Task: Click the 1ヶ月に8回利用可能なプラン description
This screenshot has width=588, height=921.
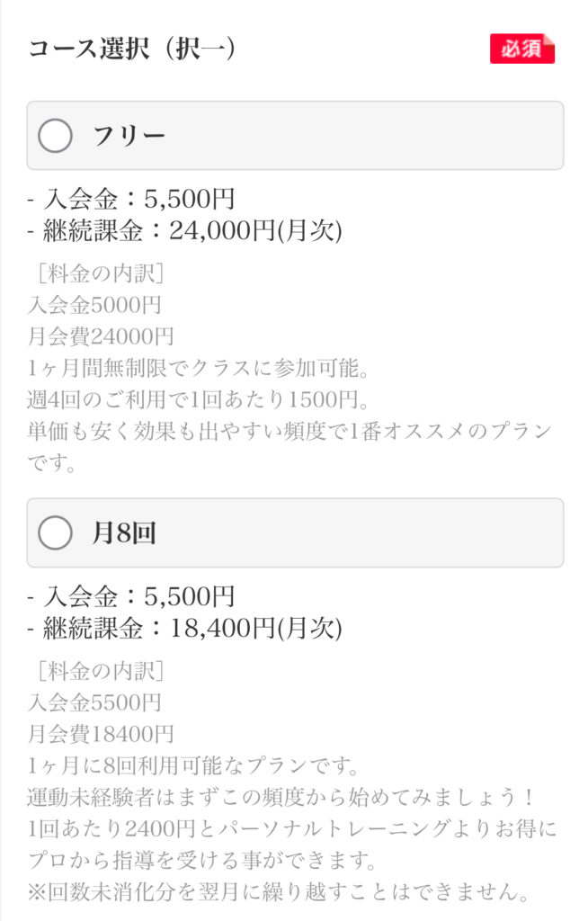Action: [193, 765]
